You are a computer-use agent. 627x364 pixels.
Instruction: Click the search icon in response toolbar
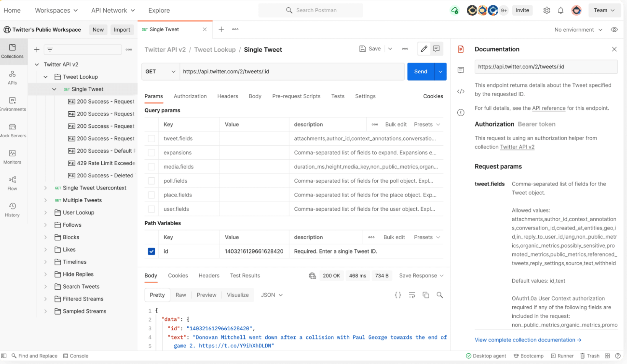point(440,295)
